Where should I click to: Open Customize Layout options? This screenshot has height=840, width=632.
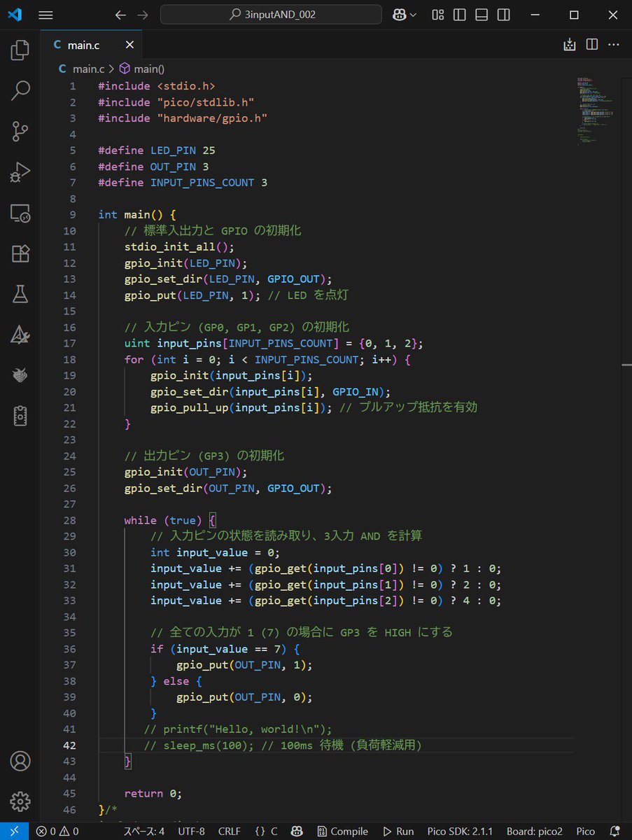438,15
